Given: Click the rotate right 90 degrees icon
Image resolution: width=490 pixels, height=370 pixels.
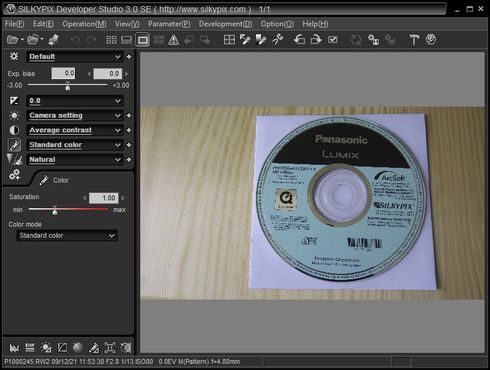Looking at the screenshot, I should coord(315,40).
